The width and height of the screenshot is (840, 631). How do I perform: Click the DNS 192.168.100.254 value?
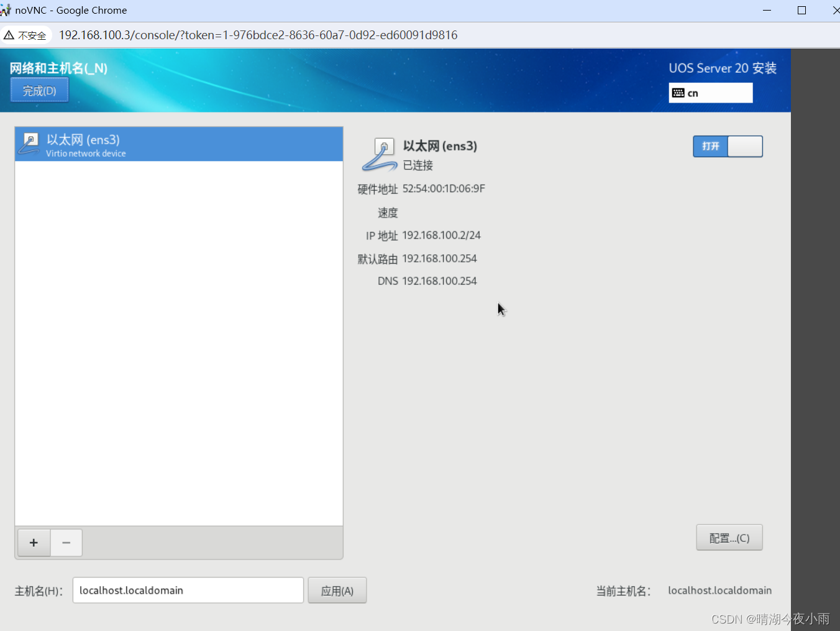click(439, 281)
